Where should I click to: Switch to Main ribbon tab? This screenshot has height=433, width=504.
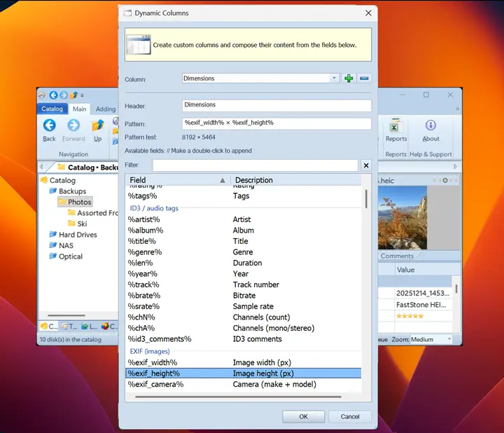point(79,109)
